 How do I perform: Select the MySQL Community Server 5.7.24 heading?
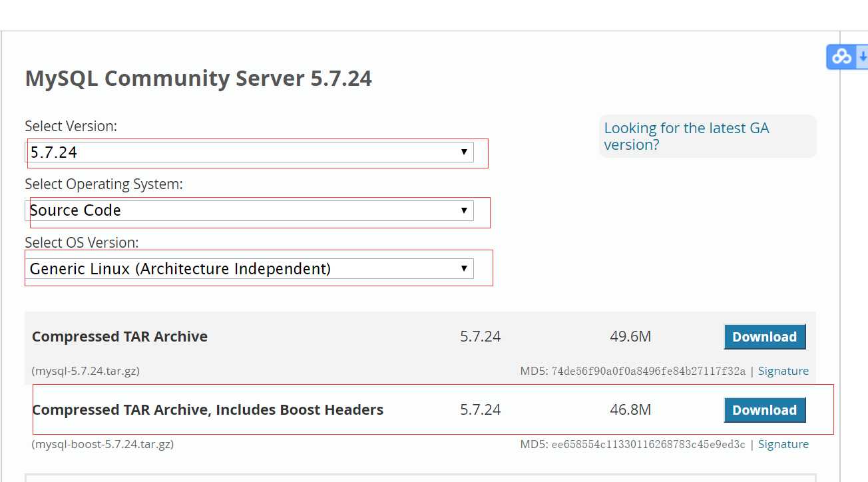pos(198,79)
